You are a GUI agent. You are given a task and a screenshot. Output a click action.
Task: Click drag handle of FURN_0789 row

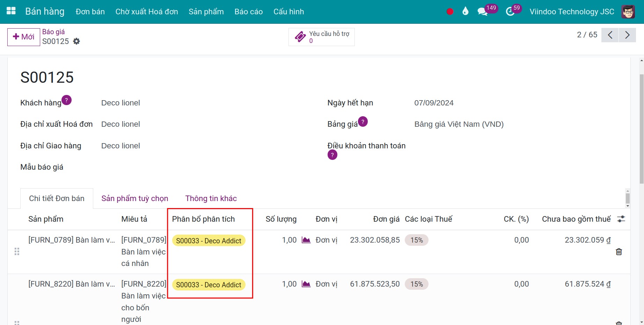coord(17,252)
